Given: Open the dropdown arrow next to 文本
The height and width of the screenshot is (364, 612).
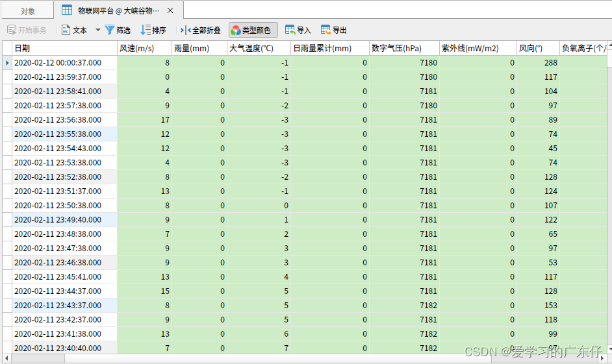Looking at the screenshot, I should (x=98, y=30).
